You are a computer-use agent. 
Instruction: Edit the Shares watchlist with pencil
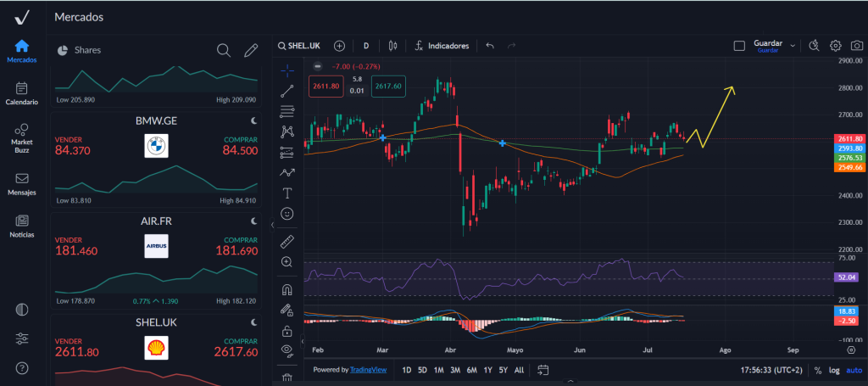251,50
